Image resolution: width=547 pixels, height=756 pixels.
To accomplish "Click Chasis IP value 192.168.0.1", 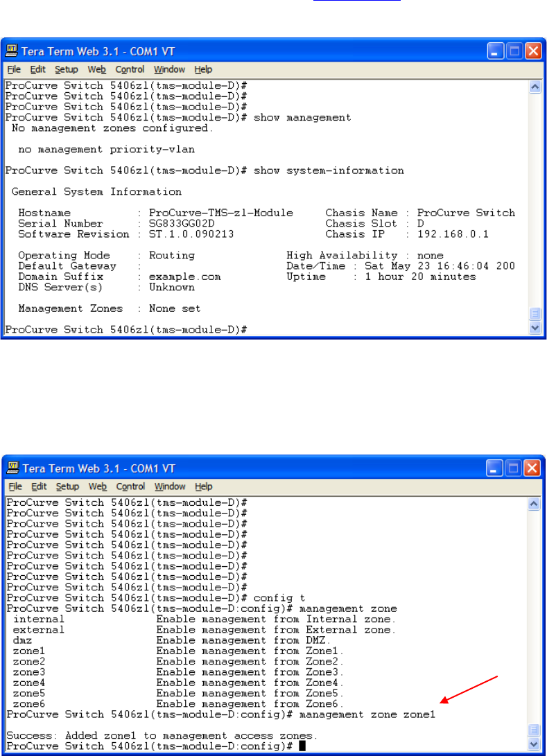I will 453,234.
